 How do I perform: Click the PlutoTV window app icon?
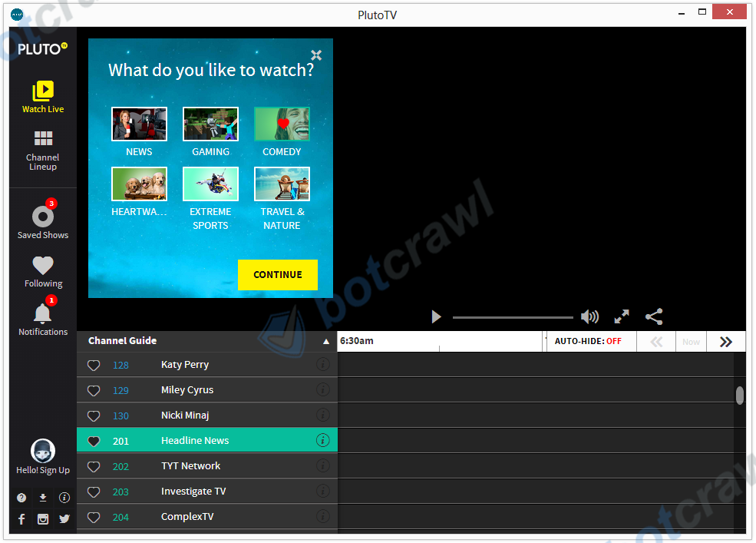(x=17, y=15)
